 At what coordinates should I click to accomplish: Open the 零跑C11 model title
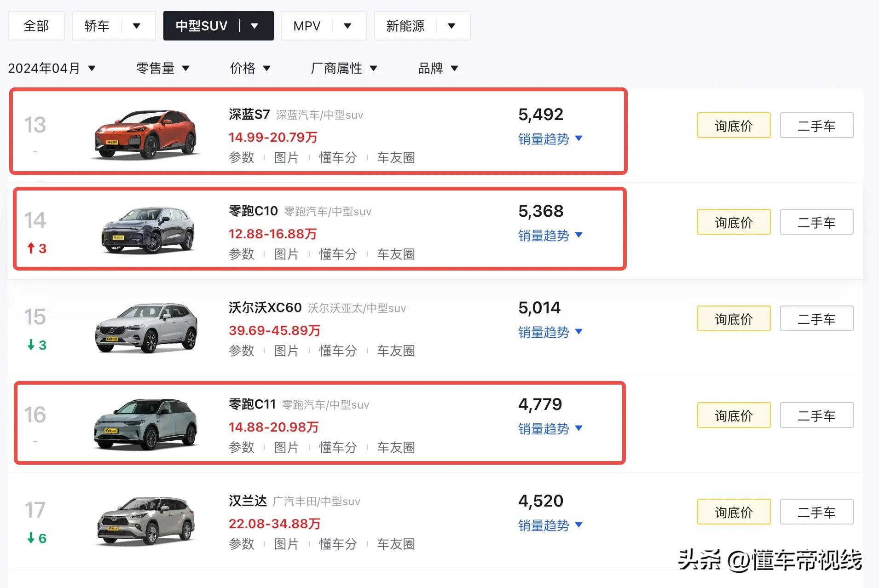pos(252,404)
